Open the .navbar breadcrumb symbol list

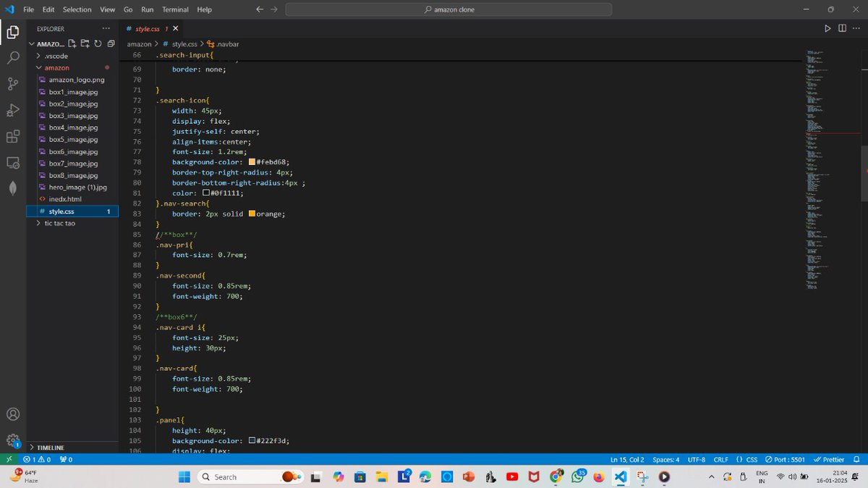(x=222, y=44)
